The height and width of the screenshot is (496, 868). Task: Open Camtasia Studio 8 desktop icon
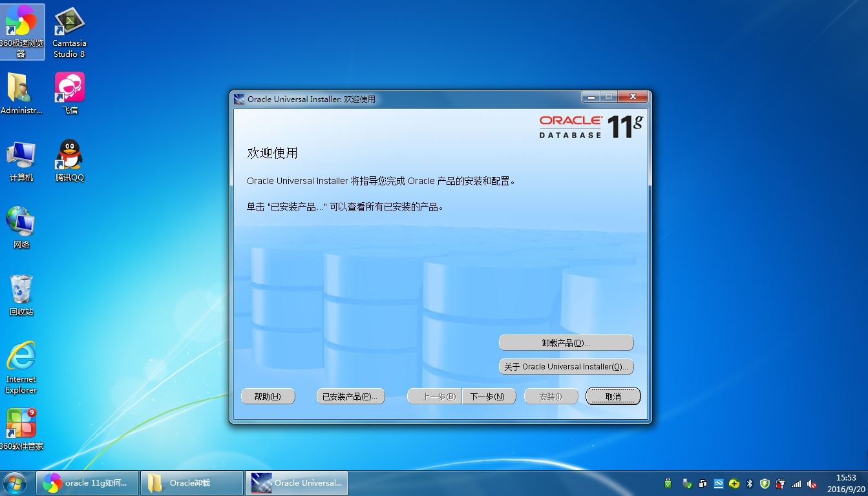tap(69, 31)
